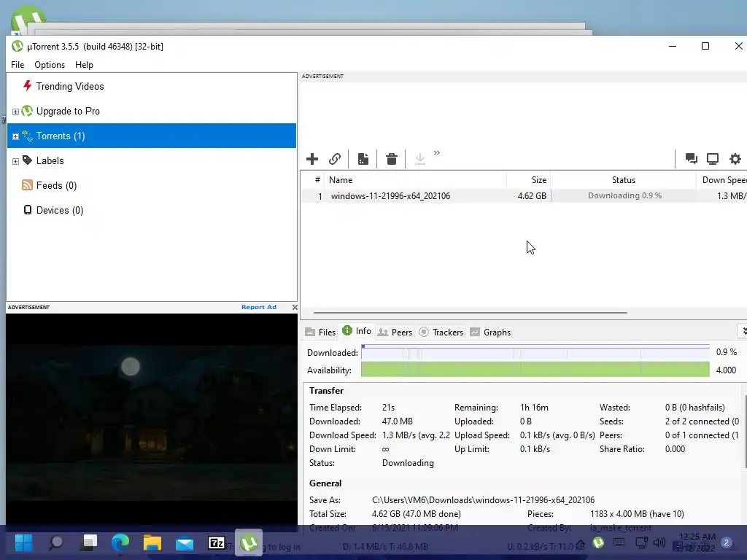The height and width of the screenshot is (560, 747).
Task: Click the Devices phone icon in sidebar
Action: point(28,210)
